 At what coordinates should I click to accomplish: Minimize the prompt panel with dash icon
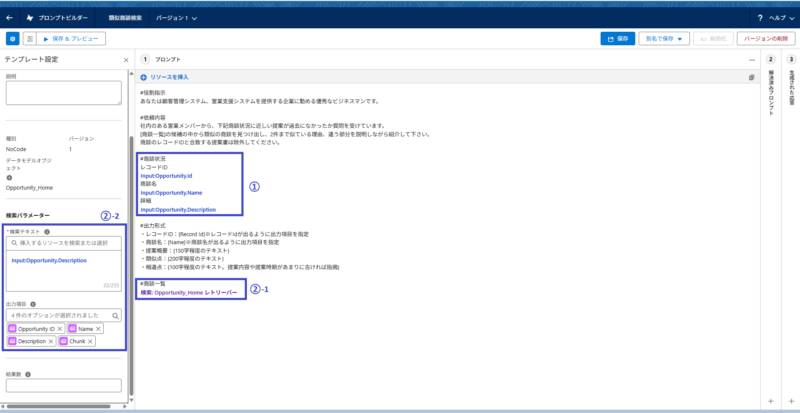[751, 60]
